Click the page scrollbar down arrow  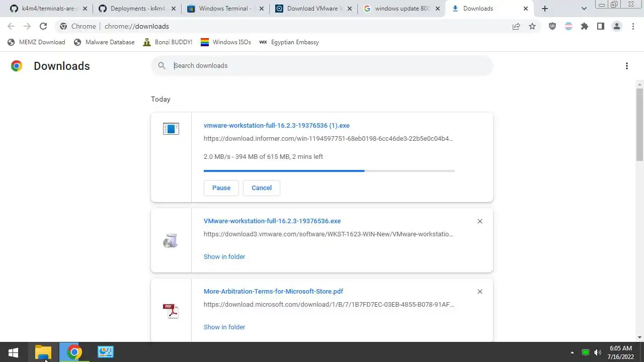coord(640,337)
